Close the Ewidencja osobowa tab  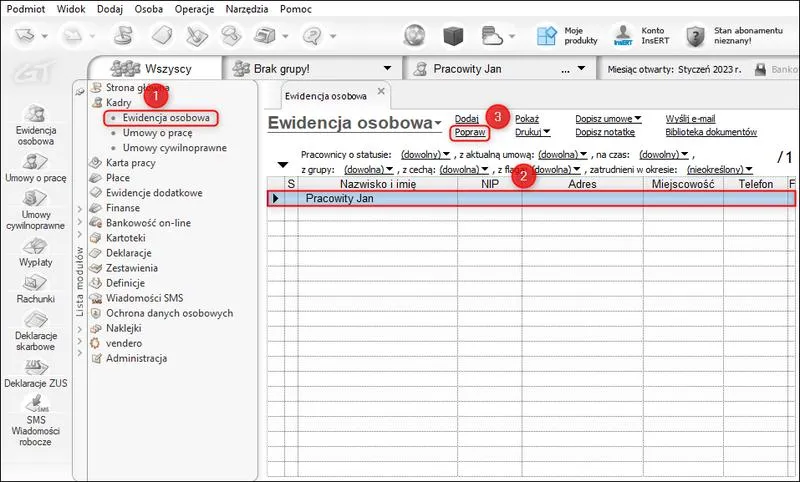pos(380,93)
